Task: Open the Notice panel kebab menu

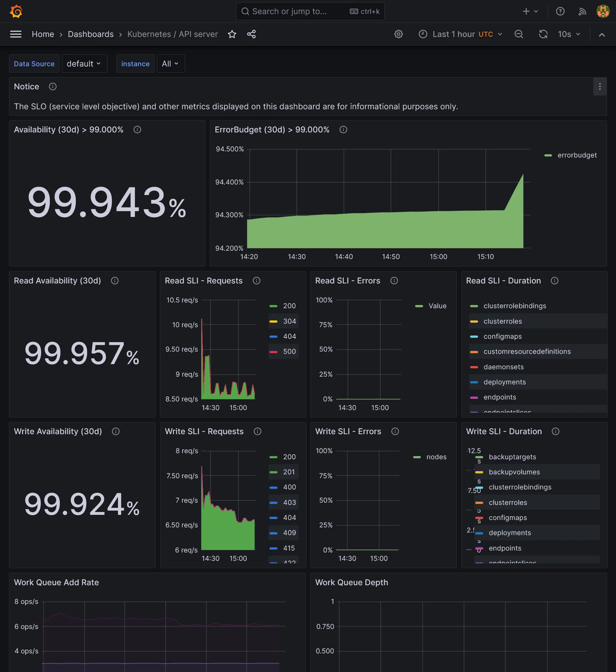Action: (600, 87)
